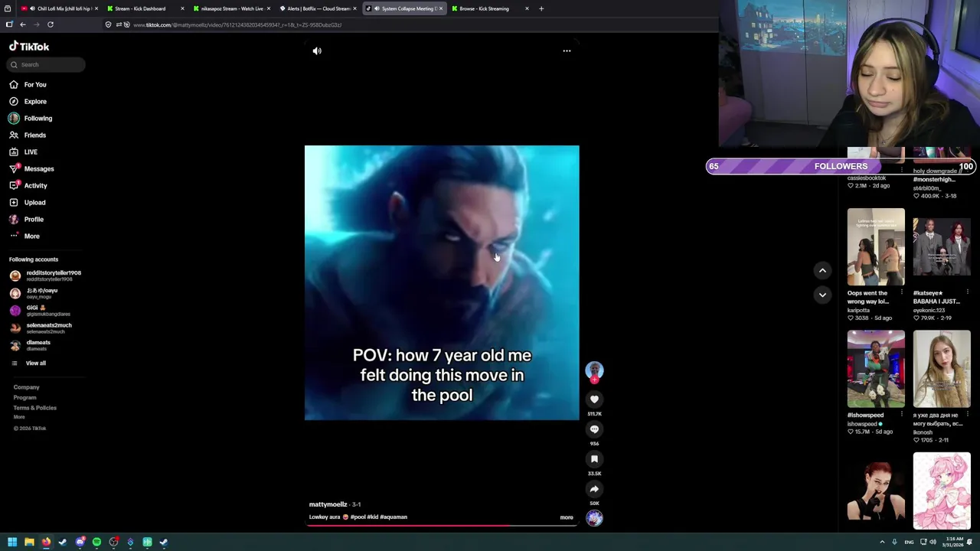Open Discord from the taskbar
Viewport: 980px width, 551px height.
point(80,542)
